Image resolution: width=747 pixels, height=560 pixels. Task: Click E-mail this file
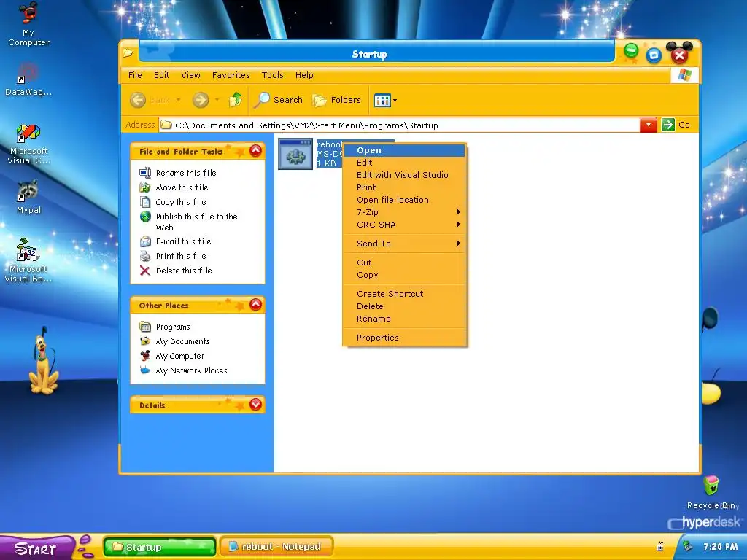click(175, 241)
